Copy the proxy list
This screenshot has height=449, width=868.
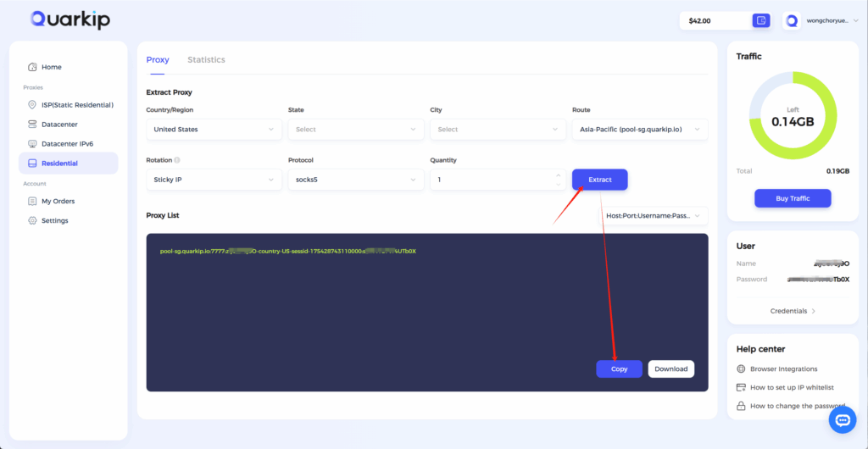(x=619, y=369)
